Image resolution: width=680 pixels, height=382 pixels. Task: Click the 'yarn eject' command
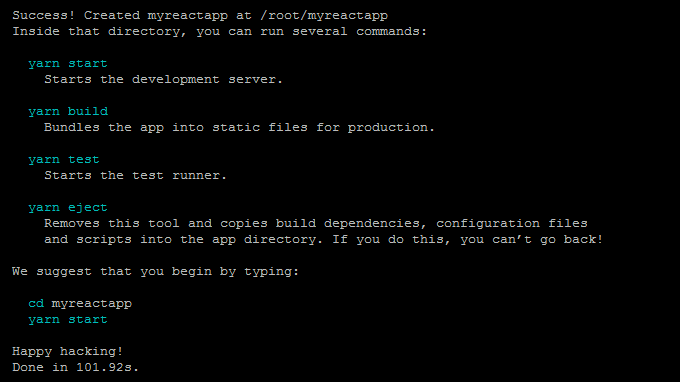pyautogui.click(x=68, y=208)
